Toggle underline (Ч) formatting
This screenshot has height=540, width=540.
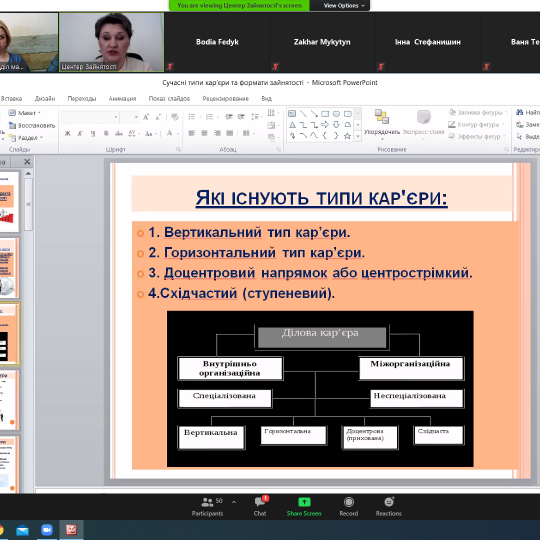coord(93,133)
